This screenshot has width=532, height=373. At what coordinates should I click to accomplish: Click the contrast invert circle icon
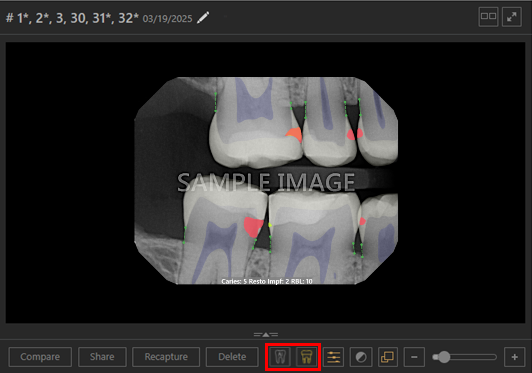(361, 357)
